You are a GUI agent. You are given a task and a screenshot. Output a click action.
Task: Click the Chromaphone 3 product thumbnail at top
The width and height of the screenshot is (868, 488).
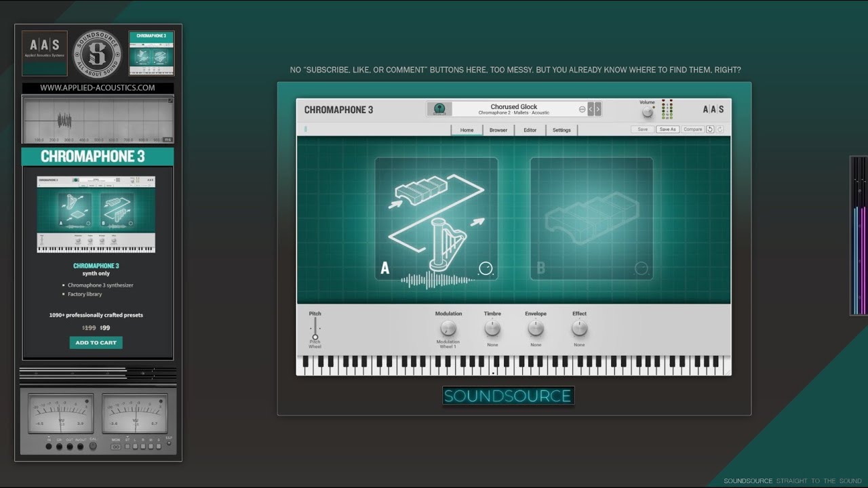pyautogui.click(x=151, y=53)
